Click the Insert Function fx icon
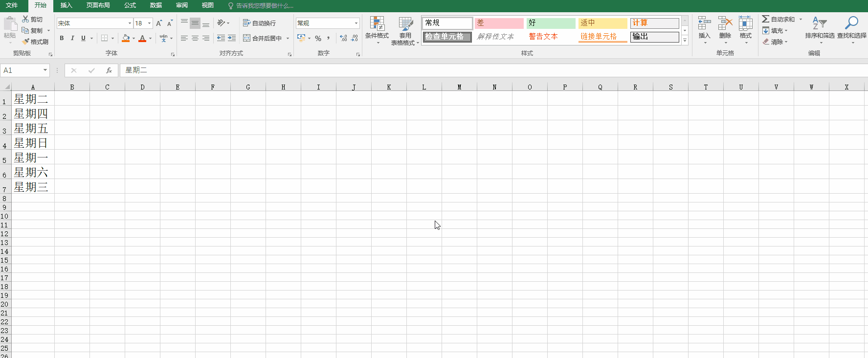Screen dimensions: 868x358 109,70
